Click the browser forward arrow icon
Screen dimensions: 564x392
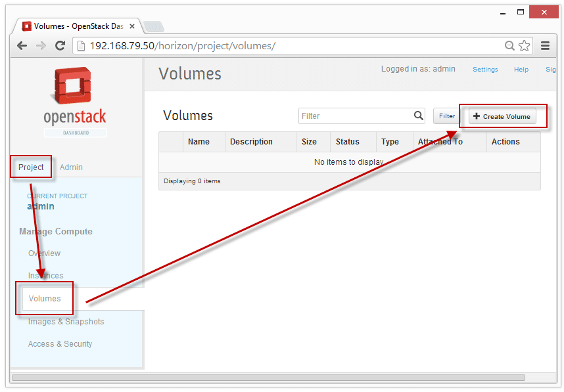41,46
